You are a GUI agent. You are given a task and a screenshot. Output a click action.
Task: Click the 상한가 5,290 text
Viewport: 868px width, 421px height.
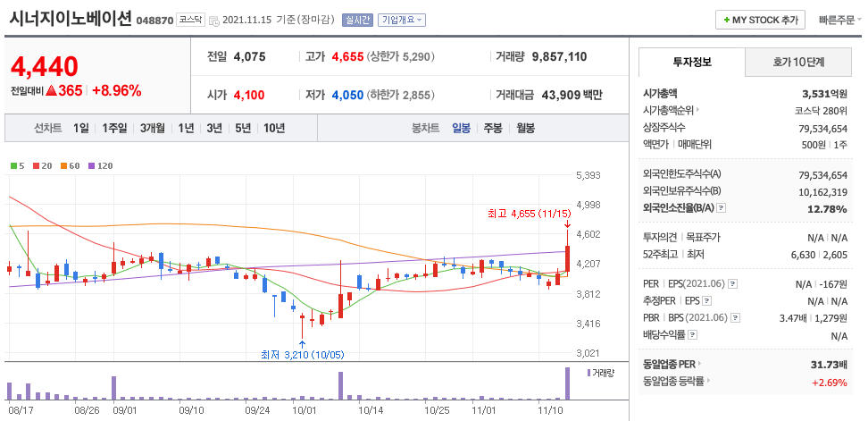point(401,56)
